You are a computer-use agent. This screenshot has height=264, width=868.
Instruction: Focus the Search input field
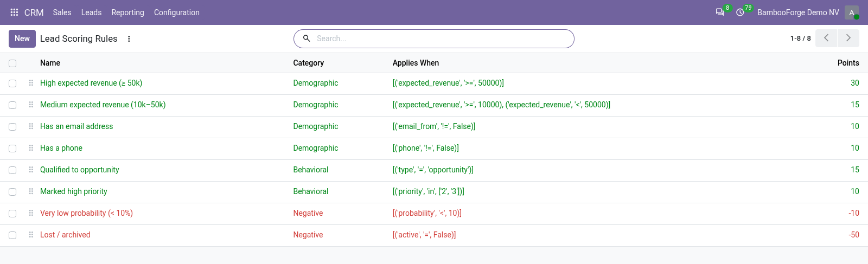click(442, 38)
